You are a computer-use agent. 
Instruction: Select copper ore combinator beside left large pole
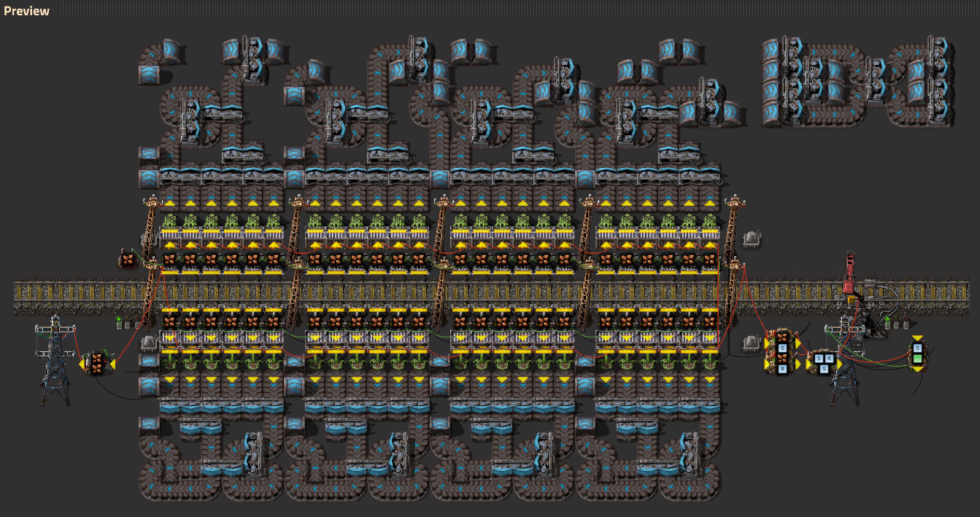(x=96, y=362)
